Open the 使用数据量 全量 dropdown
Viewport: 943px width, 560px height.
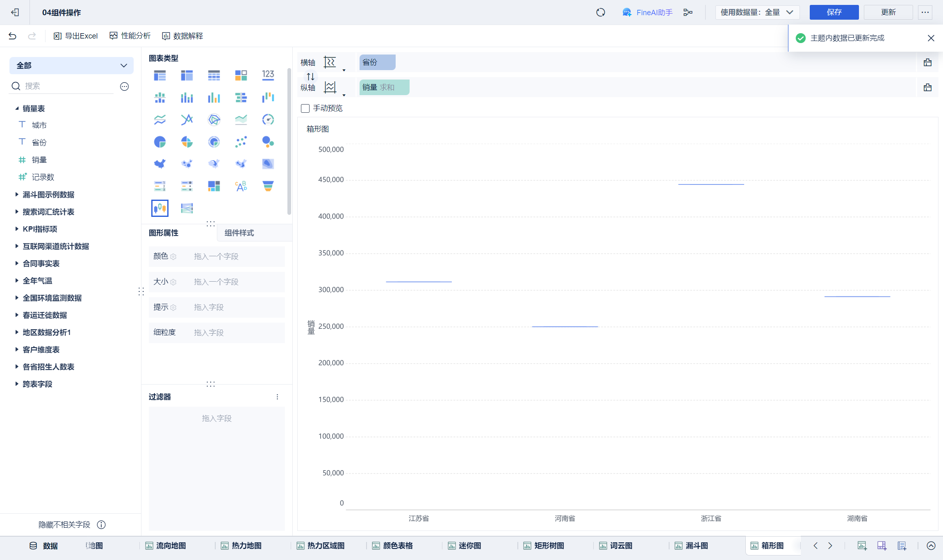[x=757, y=12]
